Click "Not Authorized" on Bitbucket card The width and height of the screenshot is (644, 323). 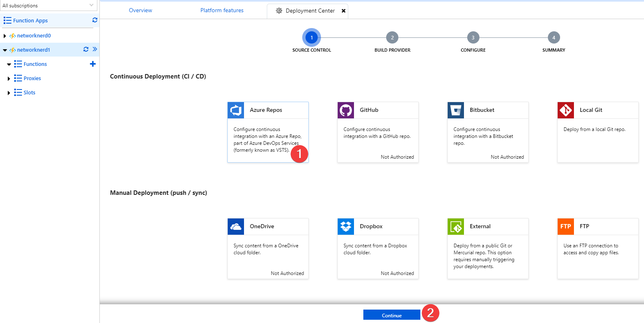click(507, 157)
